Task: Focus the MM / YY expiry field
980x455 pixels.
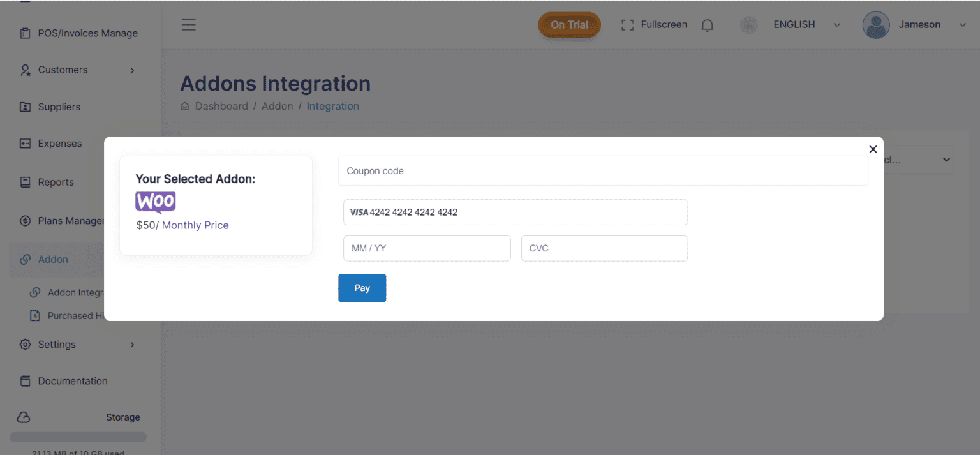Action: pos(427,248)
